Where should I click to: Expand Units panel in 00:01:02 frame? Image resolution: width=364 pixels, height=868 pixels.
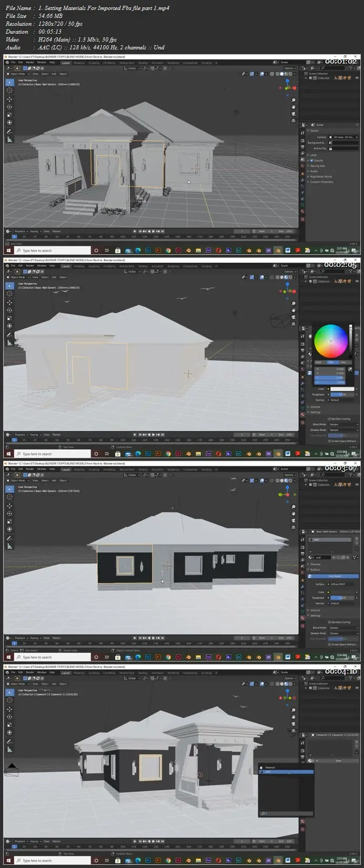[x=314, y=155]
